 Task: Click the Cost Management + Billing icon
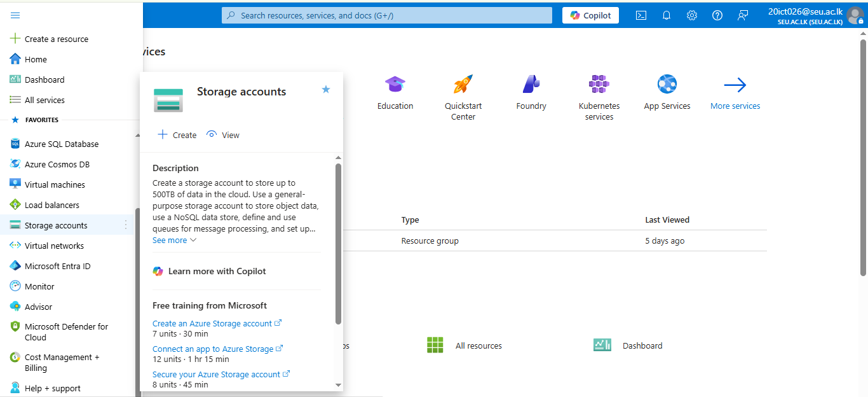[x=15, y=358]
